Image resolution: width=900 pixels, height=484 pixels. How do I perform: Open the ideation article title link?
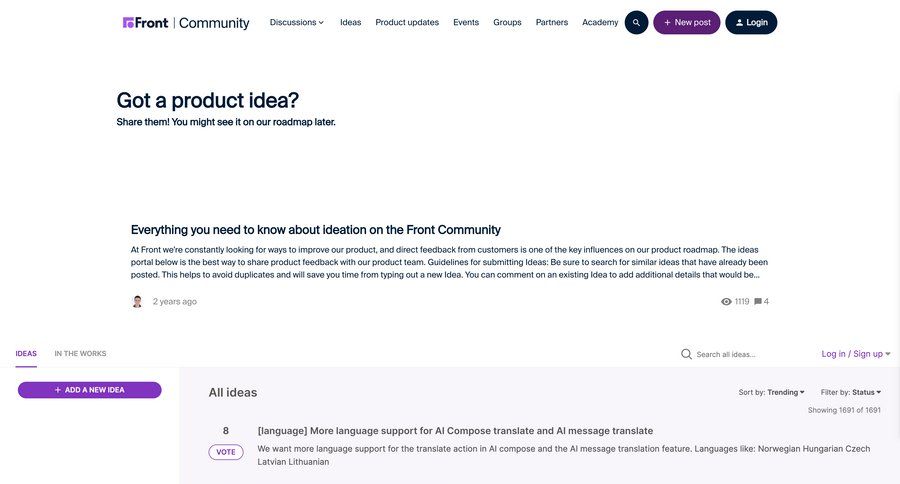point(316,230)
